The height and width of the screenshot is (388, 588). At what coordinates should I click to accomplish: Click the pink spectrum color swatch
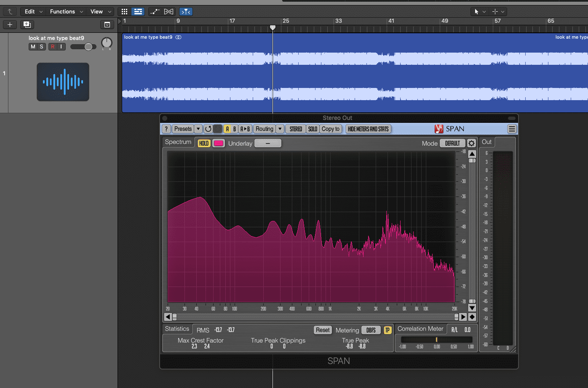tap(219, 143)
